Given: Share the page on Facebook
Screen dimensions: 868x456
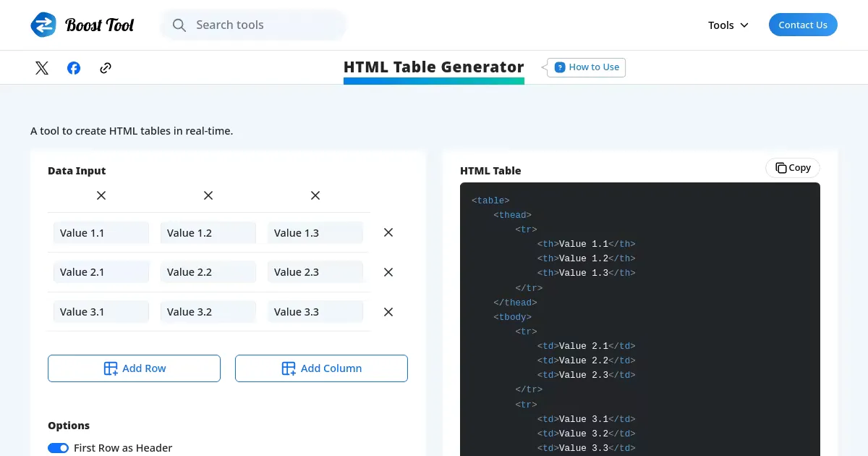Looking at the screenshot, I should pos(74,68).
